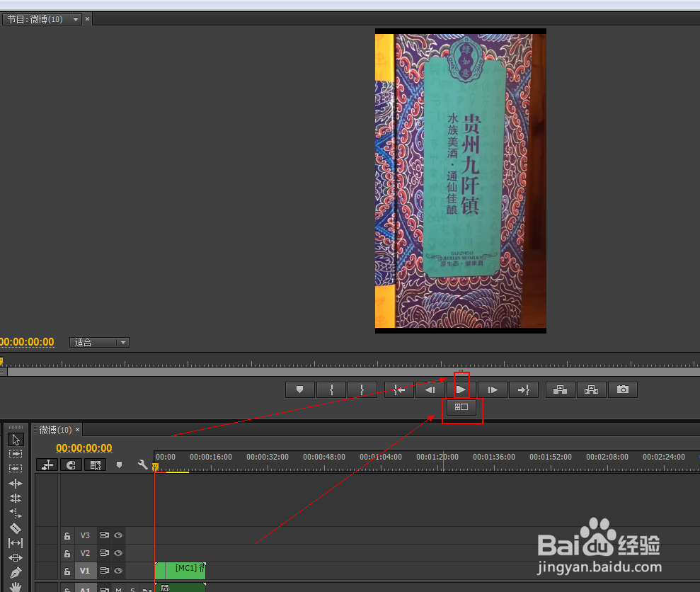Lock the V2 video track

(67, 554)
